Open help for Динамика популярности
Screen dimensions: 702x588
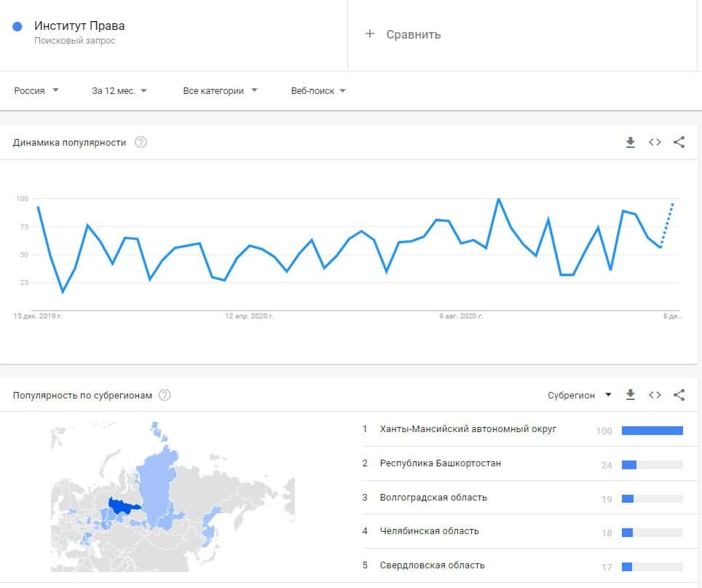tap(141, 143)
